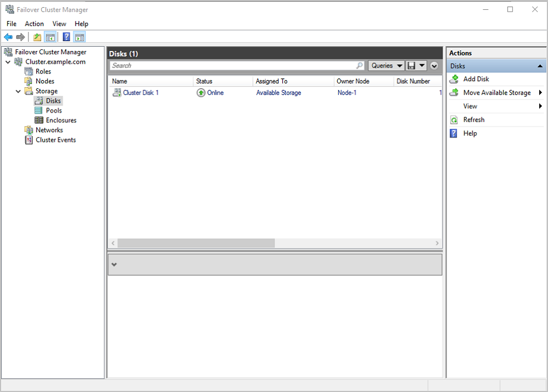Select the Nodes tree item
The width and height of the screenshot is (548, 392).
tap(45, 81)
